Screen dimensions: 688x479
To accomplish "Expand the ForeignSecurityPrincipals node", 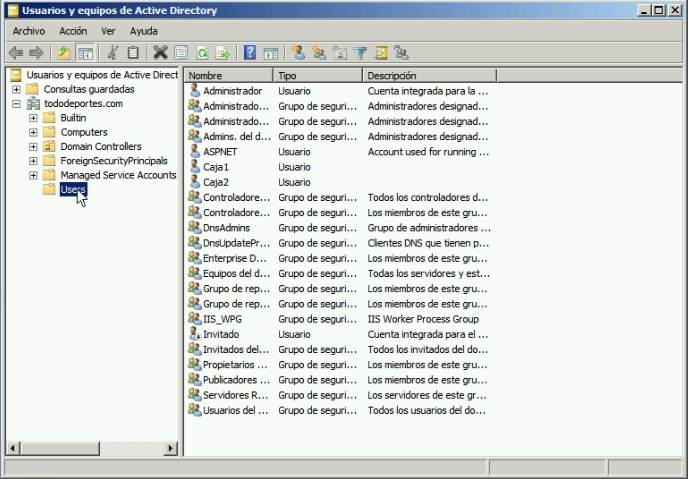I will [x=33, y=161].
